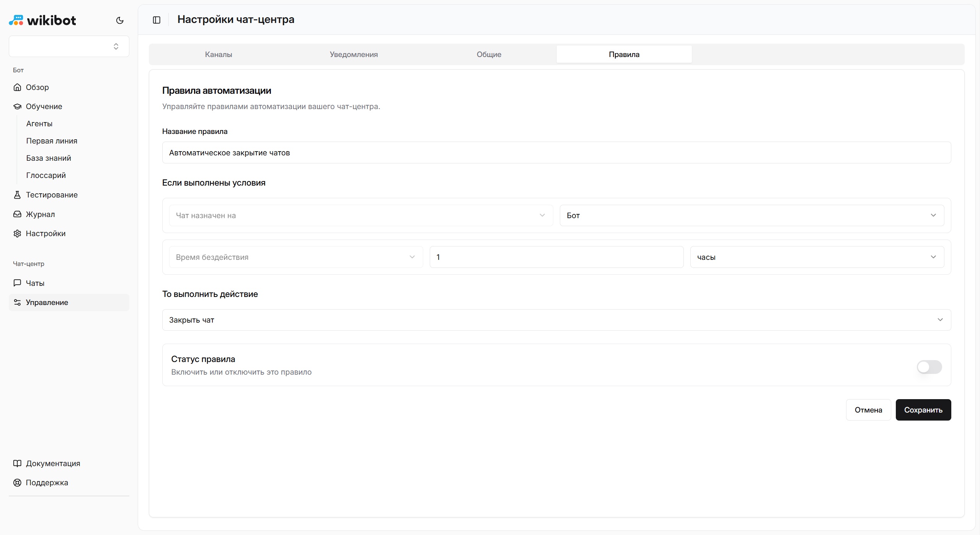Screen dimensions: 980x535
Task: Click the Отмена button
Action: click(x=868, y=410)
